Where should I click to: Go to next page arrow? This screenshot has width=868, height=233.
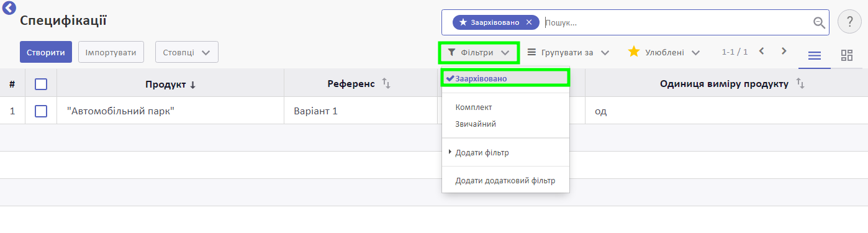click(784, 51)
